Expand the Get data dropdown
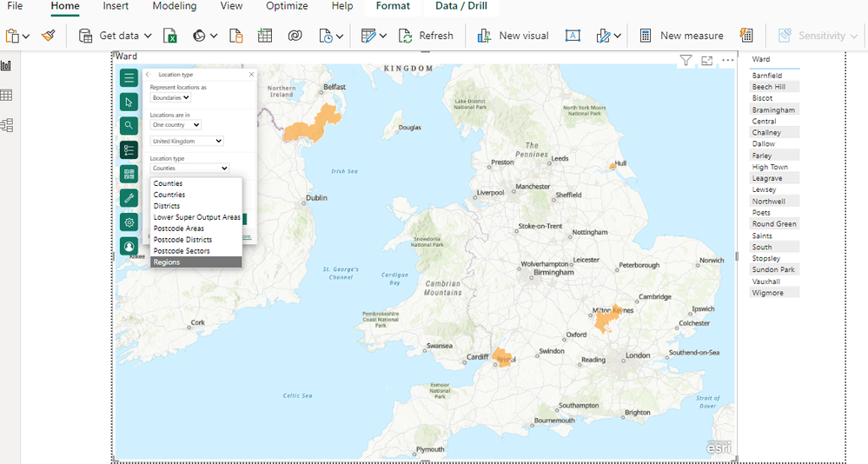Image resolution: width=868 pixels, height=464 pixels. (x=147, y=36)
